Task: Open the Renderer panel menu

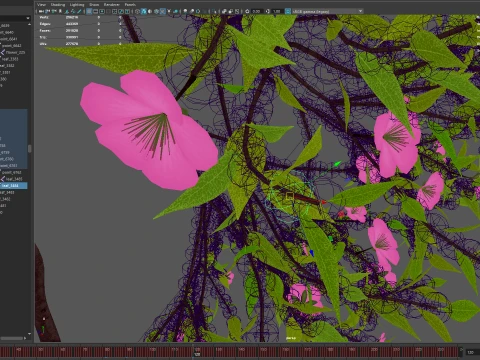Action: coord(112,5)
